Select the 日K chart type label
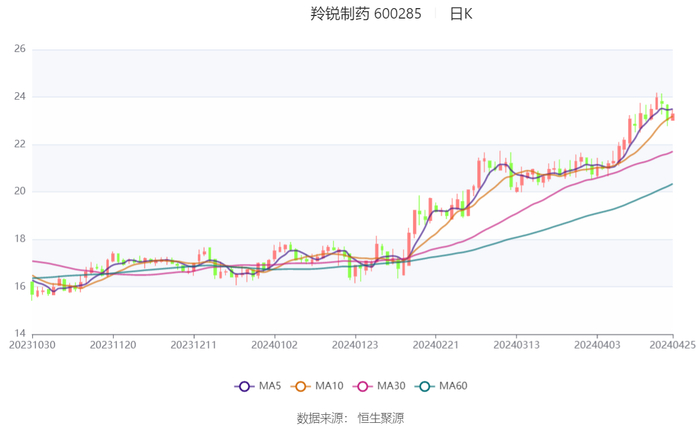The height and width of the screenshot is (426, 700). 461,14
